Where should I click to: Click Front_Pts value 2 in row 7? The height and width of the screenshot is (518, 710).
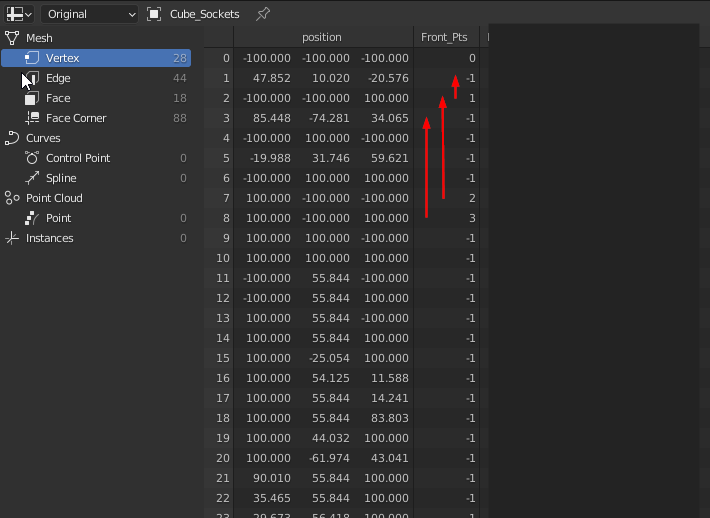(x=472, y=198)
